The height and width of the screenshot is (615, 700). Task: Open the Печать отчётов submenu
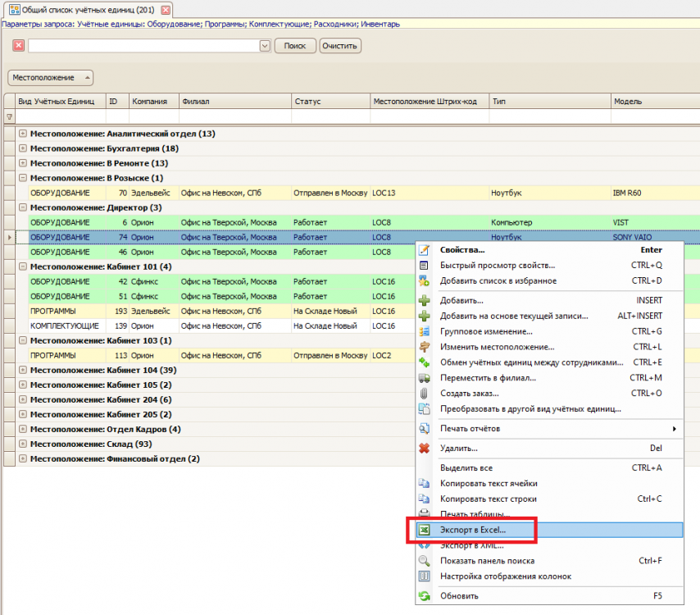549,429
